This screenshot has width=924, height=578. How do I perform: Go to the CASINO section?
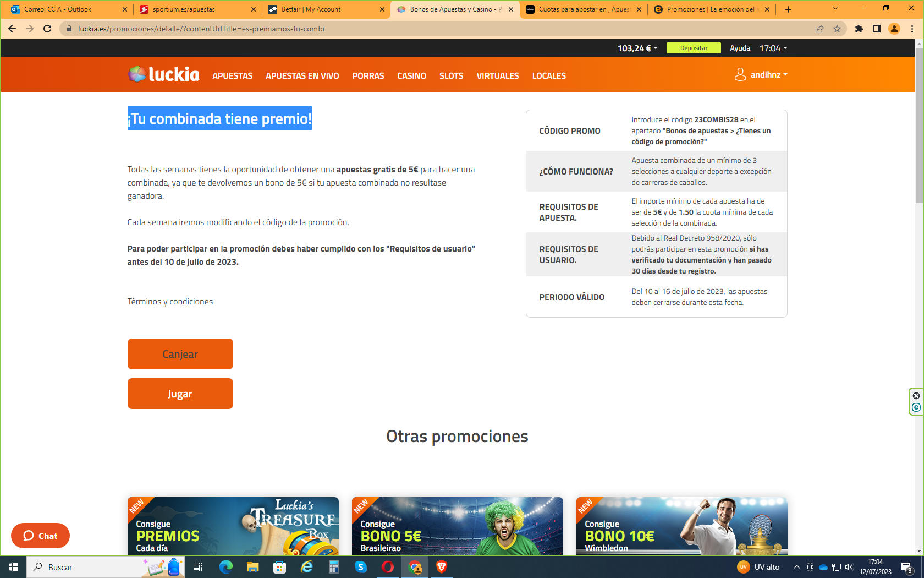coord(412,76)
